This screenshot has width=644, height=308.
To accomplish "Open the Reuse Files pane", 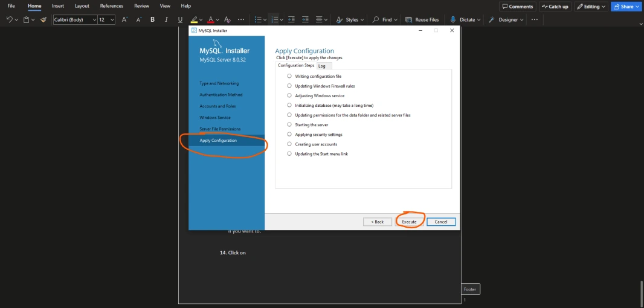I will (x=422, y=19).
